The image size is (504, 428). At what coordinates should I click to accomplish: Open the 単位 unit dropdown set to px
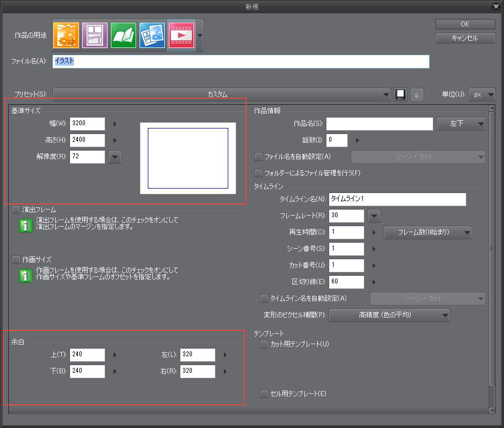pyautogui.click(x=482, y=94)
